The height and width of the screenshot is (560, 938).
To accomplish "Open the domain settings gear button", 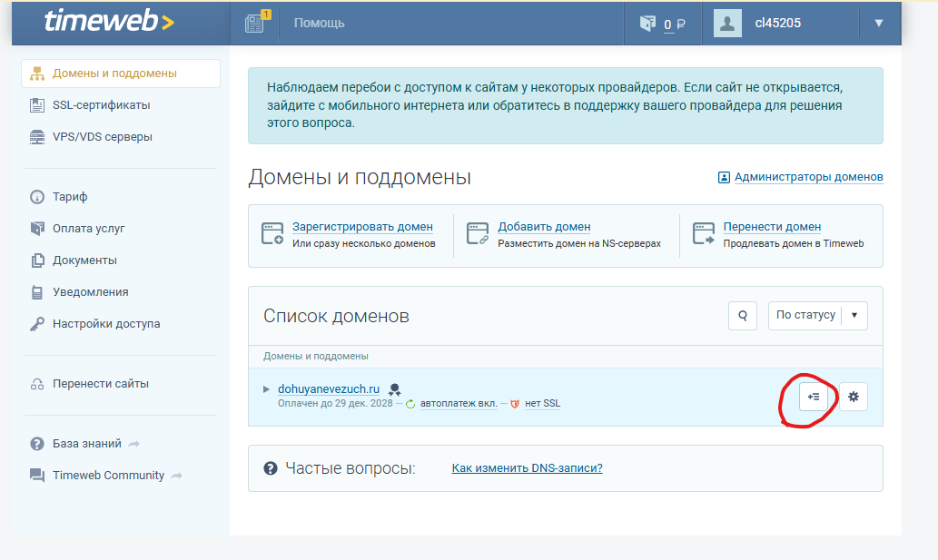I will pos(853,397).
